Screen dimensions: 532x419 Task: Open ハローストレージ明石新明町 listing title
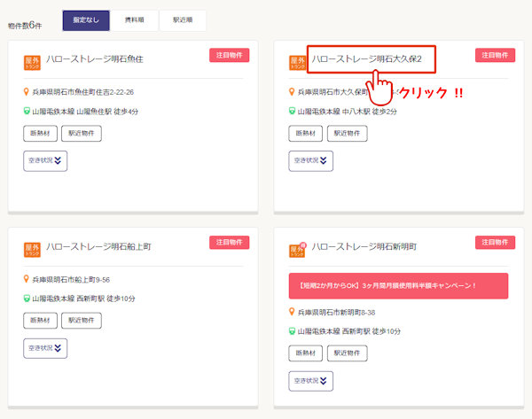(x=364, y=246)
